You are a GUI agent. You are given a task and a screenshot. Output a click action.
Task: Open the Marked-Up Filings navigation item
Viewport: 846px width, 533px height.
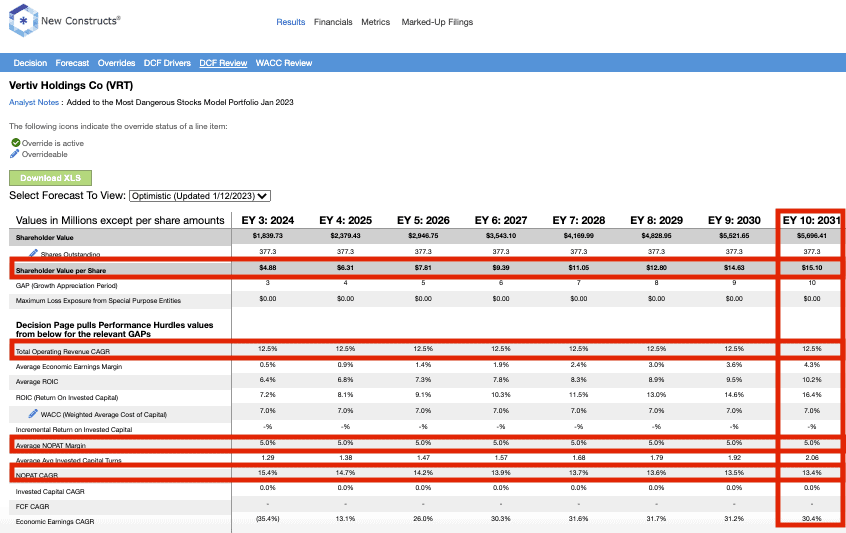point(437,22)
